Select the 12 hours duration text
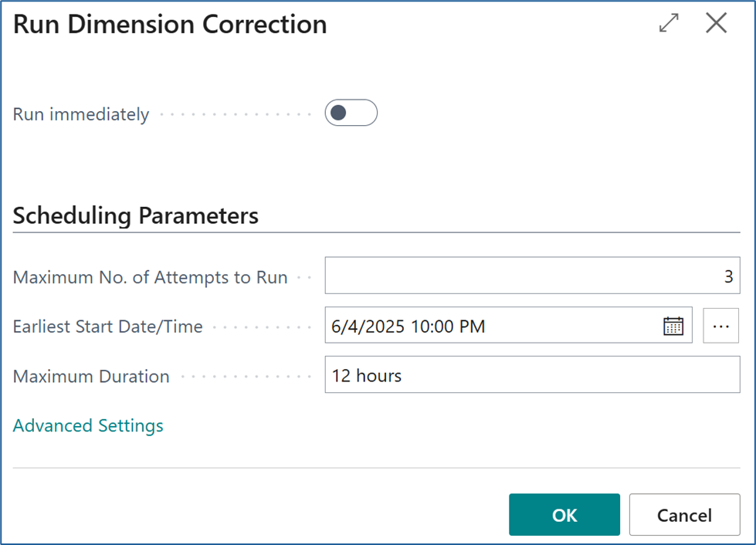Viewport: 756px width, 545px height. [x=367, y=375]
